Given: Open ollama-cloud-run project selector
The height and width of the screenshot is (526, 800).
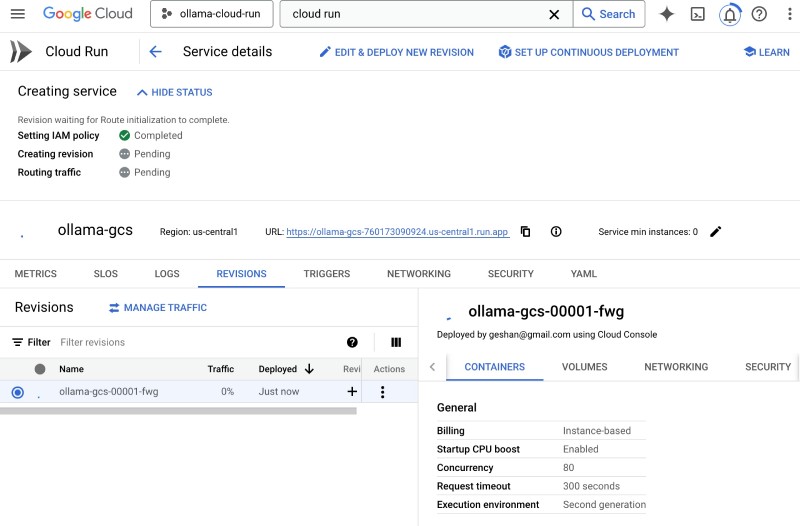Looking at the screenshot, I should coord(211,14).
